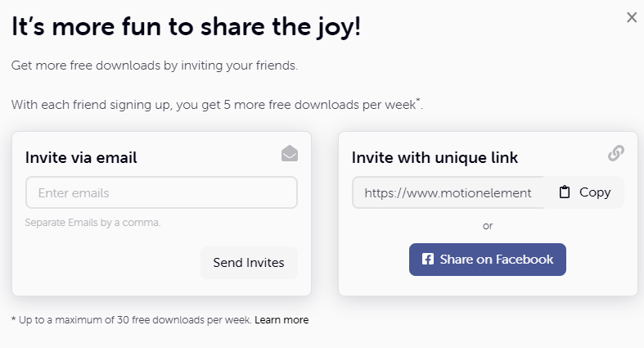This screenshot has width=644, height=348.
Task: Click the "Invite with unique link" heading
Action: [x=435, y=158]
